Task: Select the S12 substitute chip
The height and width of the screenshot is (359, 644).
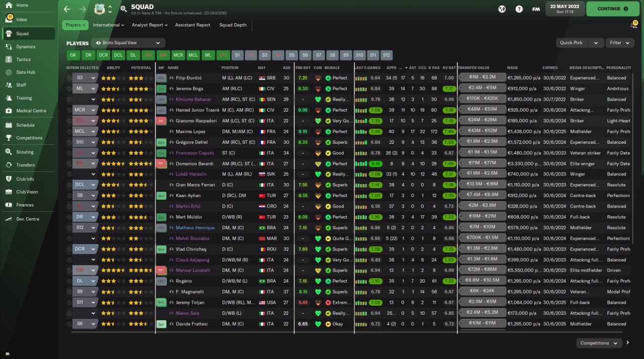Action: [386, 55]
